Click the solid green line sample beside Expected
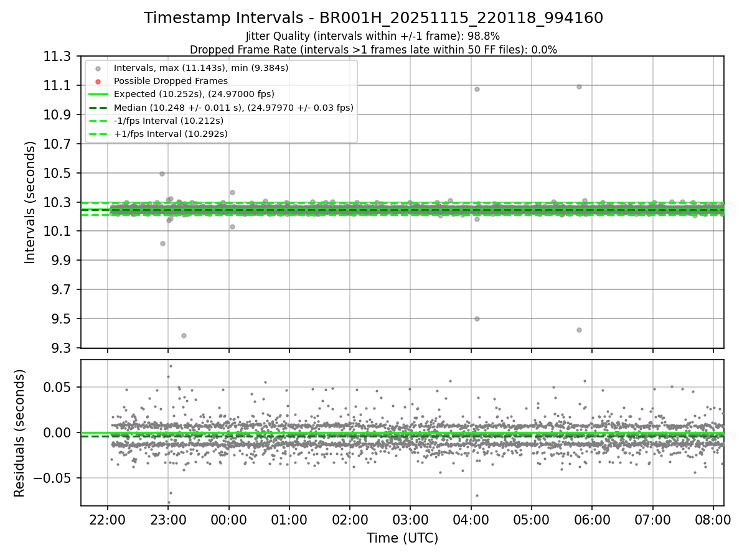Viewport: 747px width, 560px height. click(98, 95)
